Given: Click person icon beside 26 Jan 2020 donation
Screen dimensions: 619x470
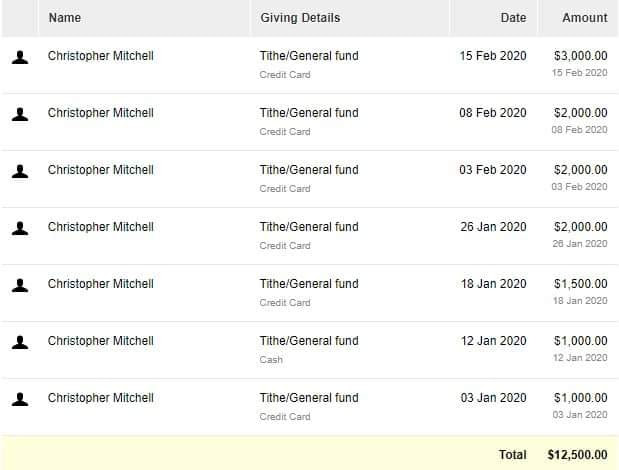Looking at the screenshot, I should click(x=20, y=228).
